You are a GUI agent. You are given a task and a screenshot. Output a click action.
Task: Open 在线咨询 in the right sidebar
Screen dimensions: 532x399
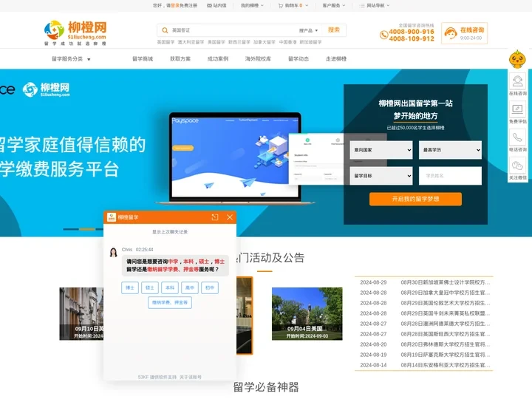(x=517, y=84)
